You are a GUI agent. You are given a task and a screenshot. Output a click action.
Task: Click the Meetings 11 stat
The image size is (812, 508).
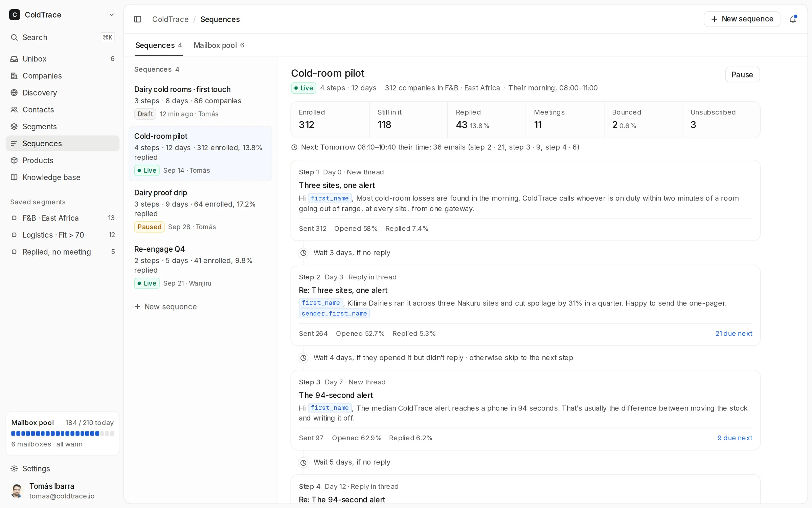(565, 120)
